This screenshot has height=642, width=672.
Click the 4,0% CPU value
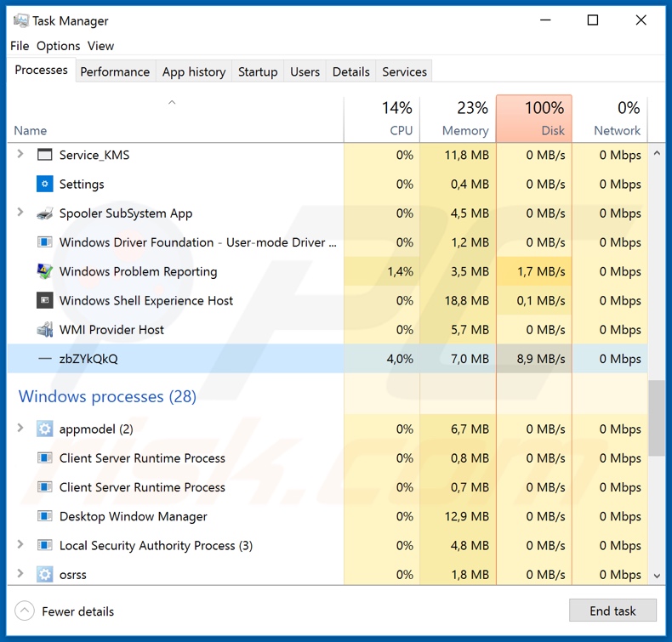400,359
